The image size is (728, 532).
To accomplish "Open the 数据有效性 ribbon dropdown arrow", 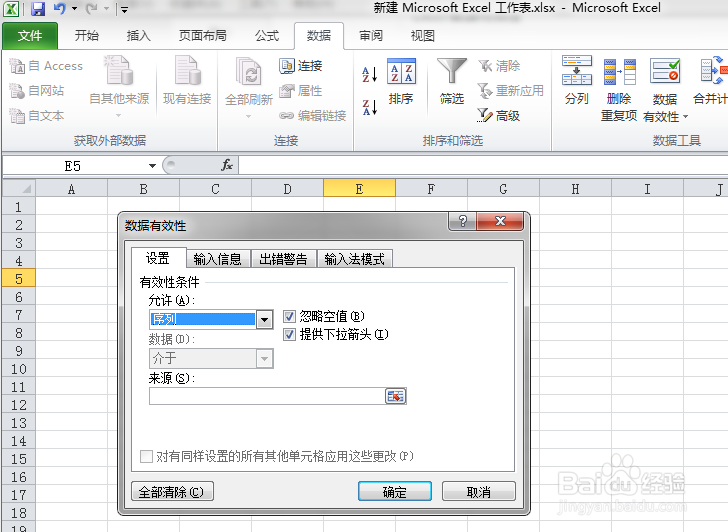I will pyautogui.click(x=685, y=117).
